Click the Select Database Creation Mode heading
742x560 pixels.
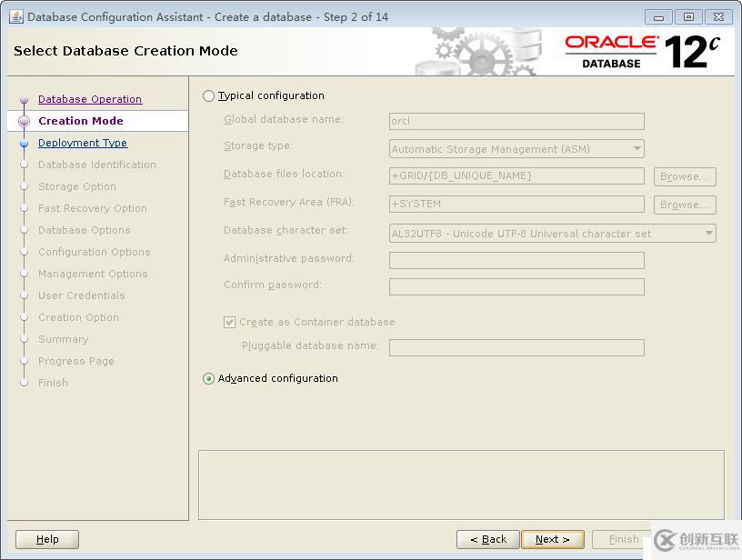coord(125,51)
